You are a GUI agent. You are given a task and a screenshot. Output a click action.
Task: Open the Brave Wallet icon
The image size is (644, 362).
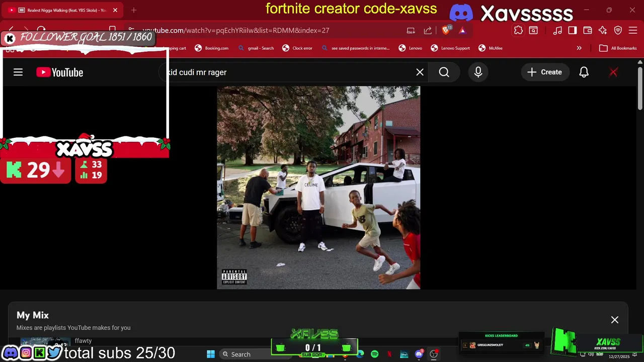(587, 31)
